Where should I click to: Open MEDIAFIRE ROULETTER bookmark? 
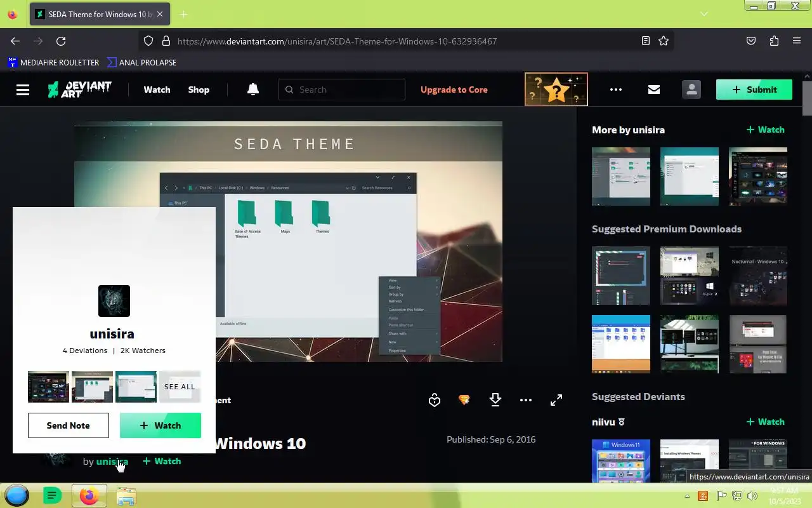[x=53, y=62]
